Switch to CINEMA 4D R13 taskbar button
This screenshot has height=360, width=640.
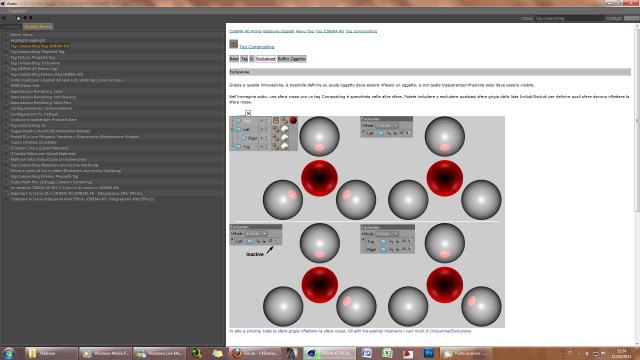tap(330, 353)
